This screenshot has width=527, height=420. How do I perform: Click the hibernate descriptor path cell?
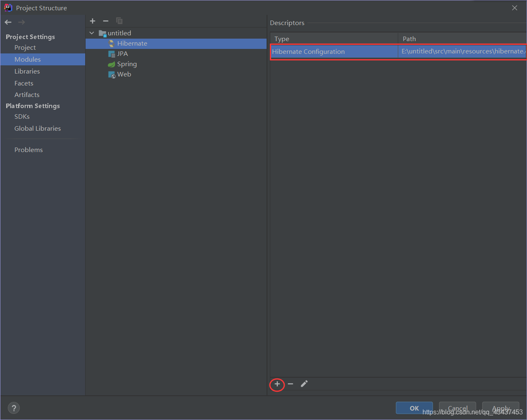(462, 52)
